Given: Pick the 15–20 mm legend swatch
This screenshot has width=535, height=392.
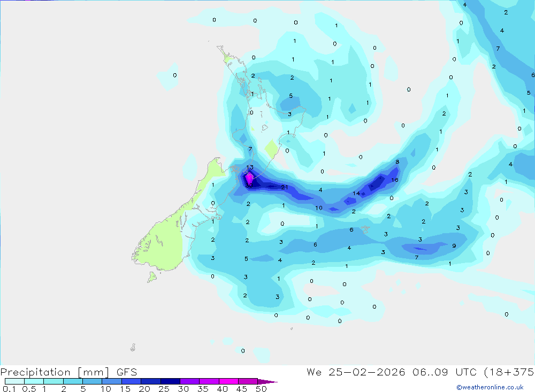Looking at the screenshot, I should coord(132,381).
